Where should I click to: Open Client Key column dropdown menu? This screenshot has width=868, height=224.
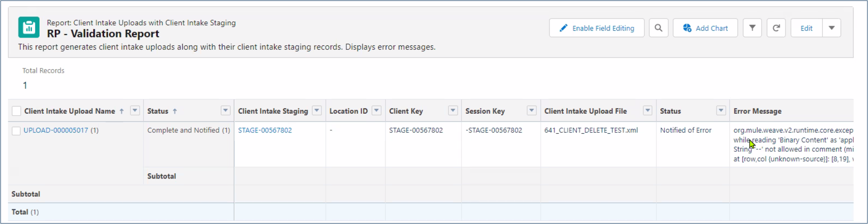point(453,111)
